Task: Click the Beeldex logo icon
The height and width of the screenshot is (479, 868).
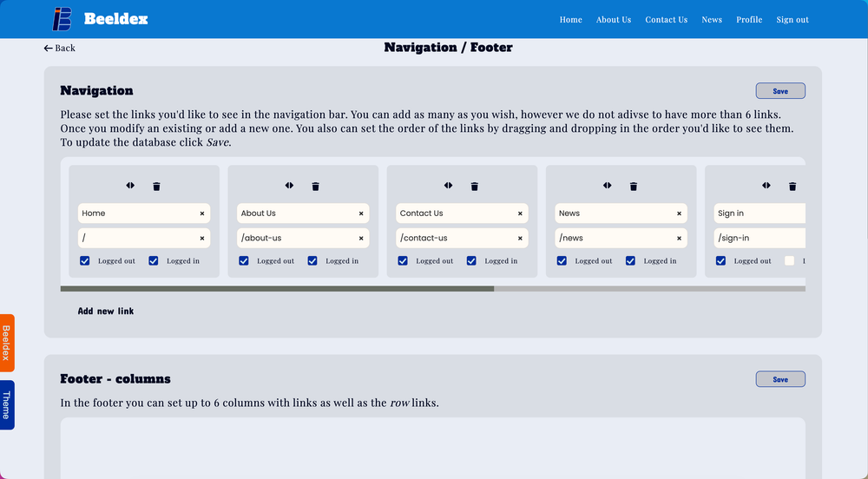Action: (62, 18)
